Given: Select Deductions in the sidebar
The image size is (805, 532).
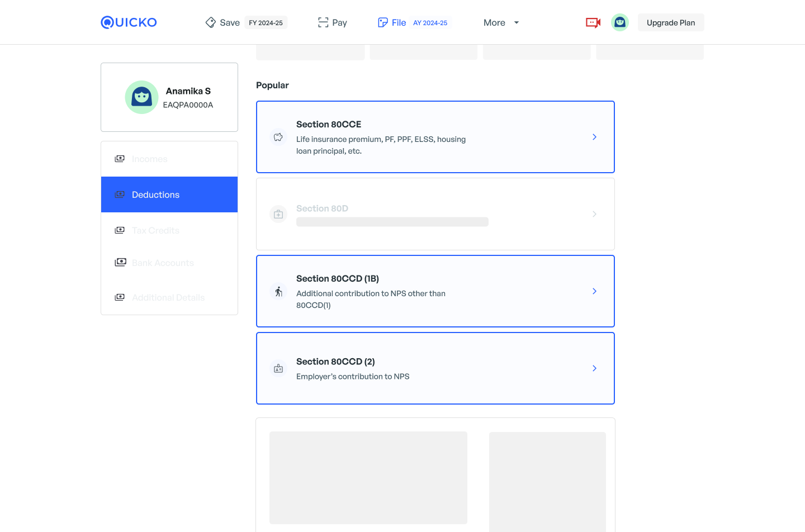Looking at the screenshot, I should [169, 194].
